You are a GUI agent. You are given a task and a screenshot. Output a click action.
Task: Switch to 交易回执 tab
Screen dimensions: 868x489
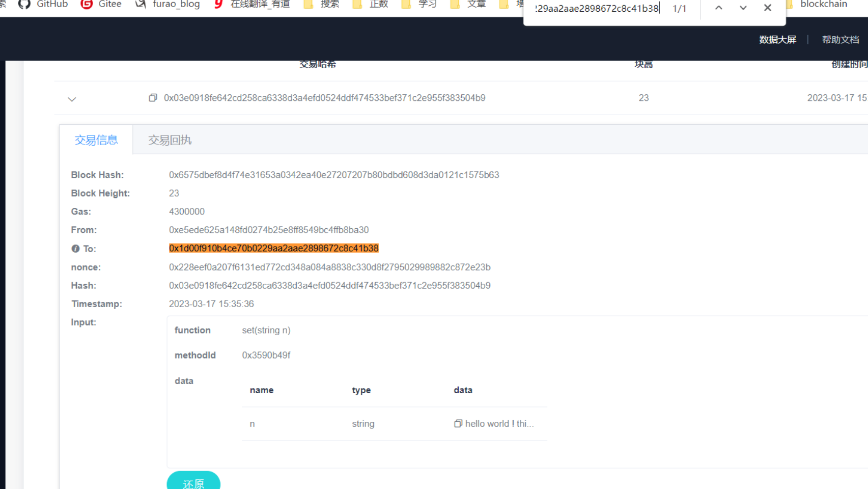pos(170,140)
